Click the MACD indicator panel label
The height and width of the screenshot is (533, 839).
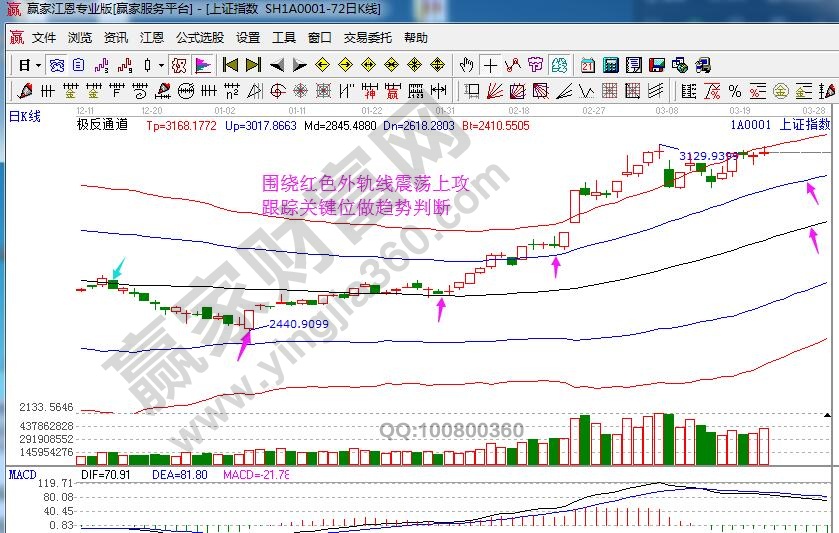[22, 474]
